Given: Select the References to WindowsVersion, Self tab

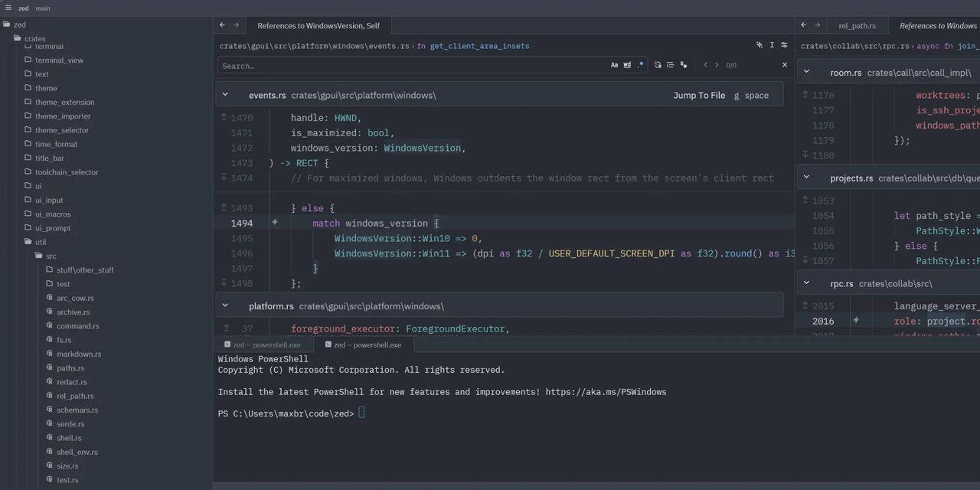Looking at the screenshot, I should [318, 25].
